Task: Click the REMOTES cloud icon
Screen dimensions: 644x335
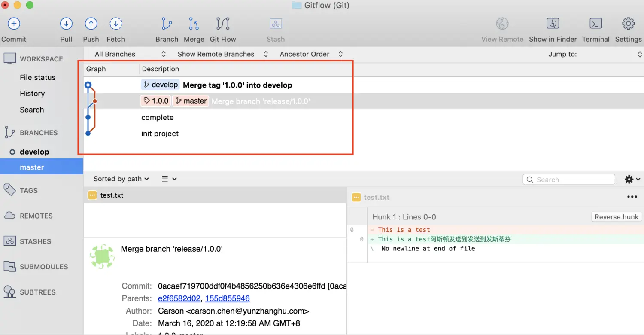Action: (x=10, y=216)
